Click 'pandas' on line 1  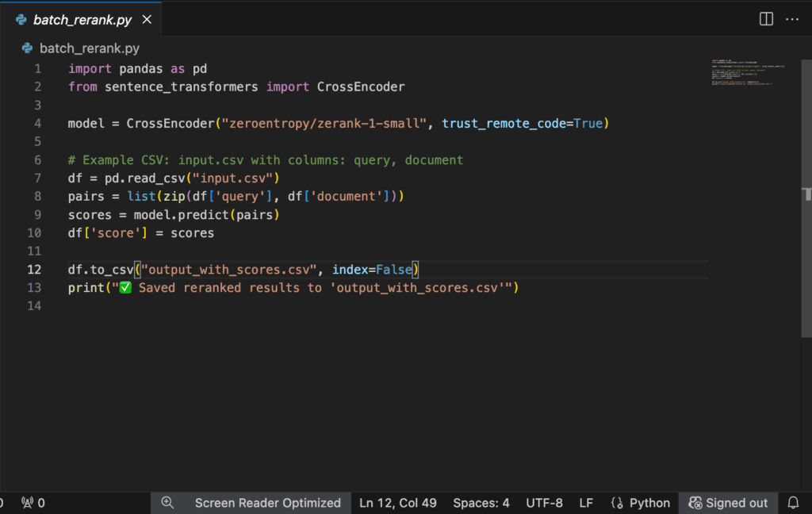tap(141, 69)
